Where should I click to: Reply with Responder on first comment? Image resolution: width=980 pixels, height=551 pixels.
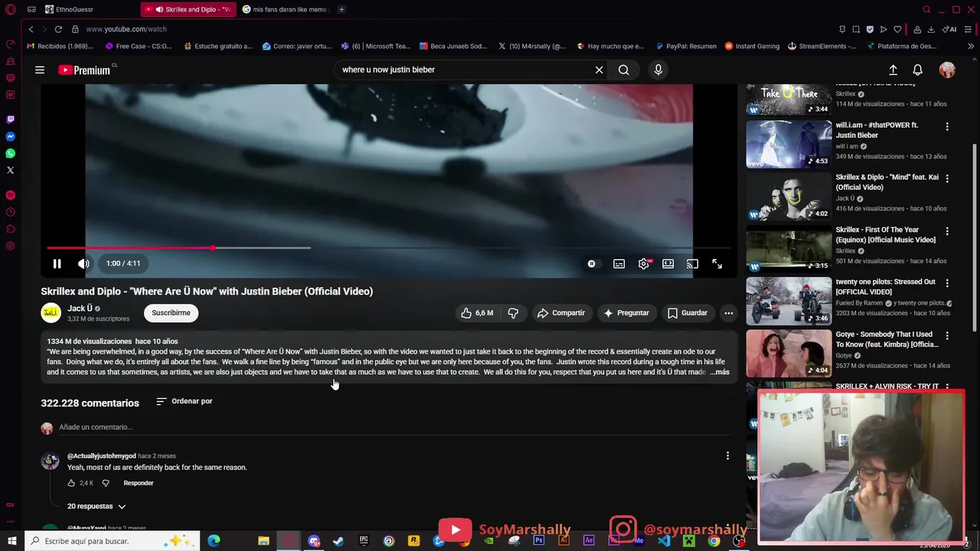pyautogui.click(x=139, y=483)
